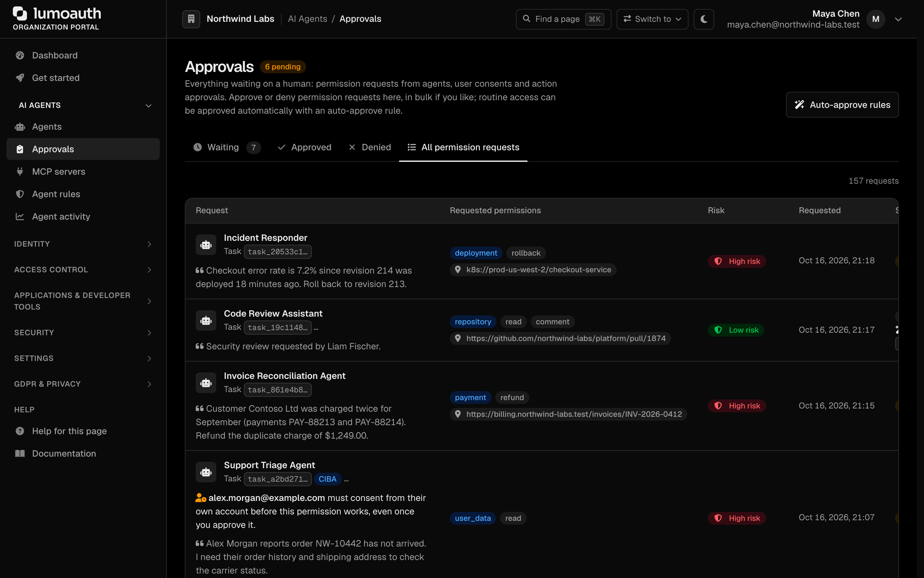The width and height of the screenshot is (924, 578).
Task: Click the Support Triage Agent robot avatar
Action: [206, 472]
